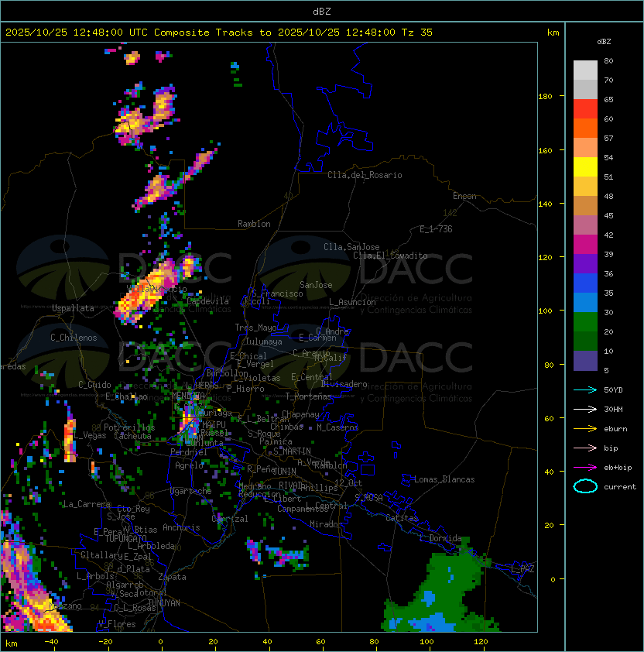This screenshot has width=644, height=652.
Task: Click the '120' km tick on bottom axis
Action: point(481,642)
